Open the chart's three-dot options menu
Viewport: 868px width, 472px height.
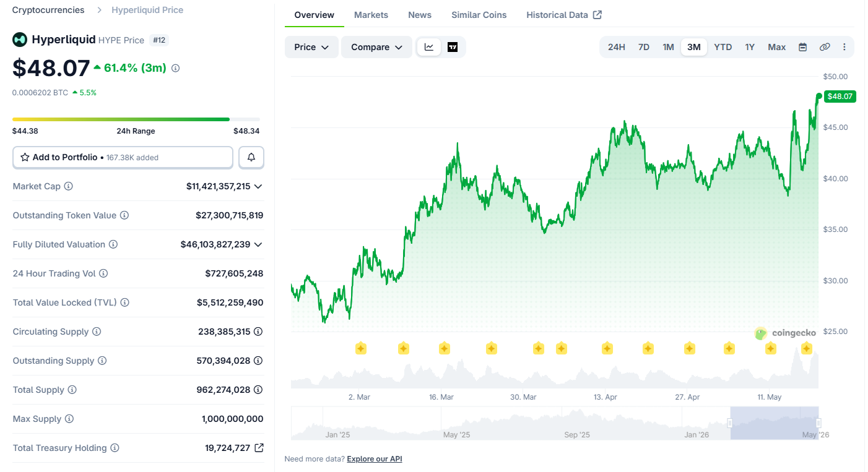click(x=844, y=47)
